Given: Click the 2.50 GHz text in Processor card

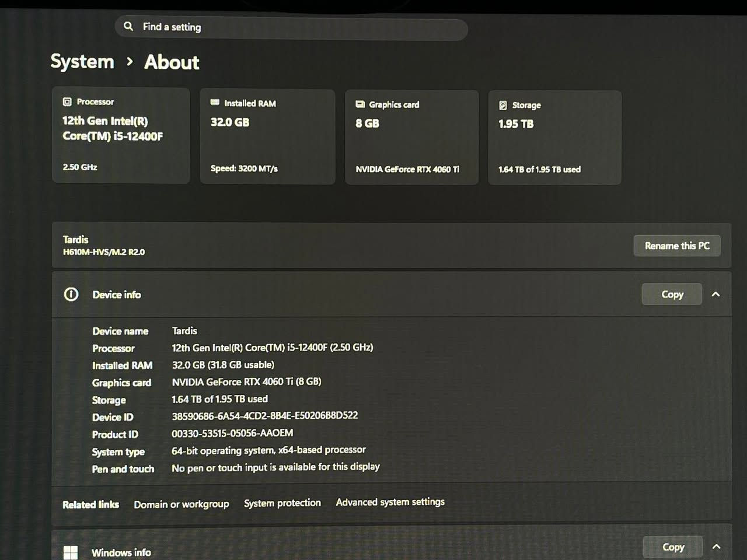Looking at the screenshot, I should coord(80,167).
